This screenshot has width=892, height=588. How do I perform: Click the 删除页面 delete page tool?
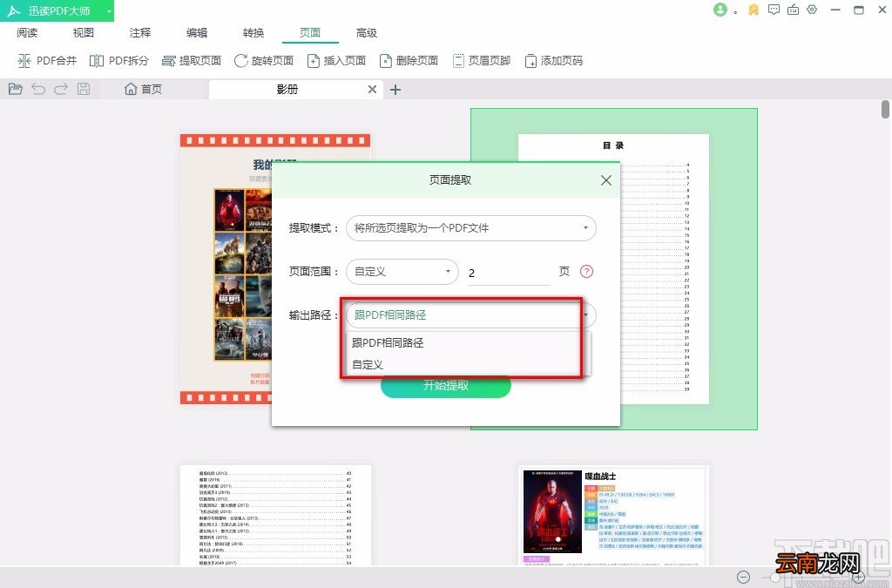coord(409,61)
